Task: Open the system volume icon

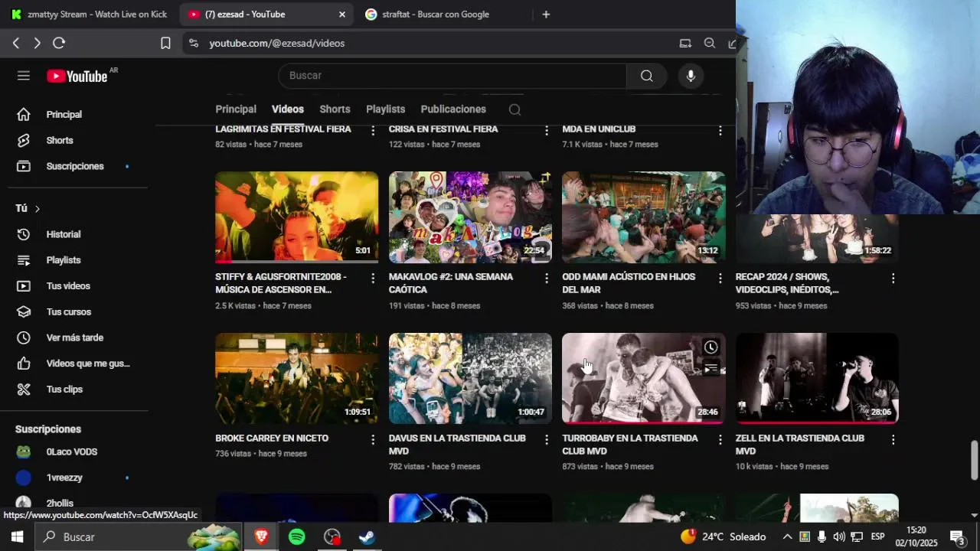Action: tap(839, 537)
